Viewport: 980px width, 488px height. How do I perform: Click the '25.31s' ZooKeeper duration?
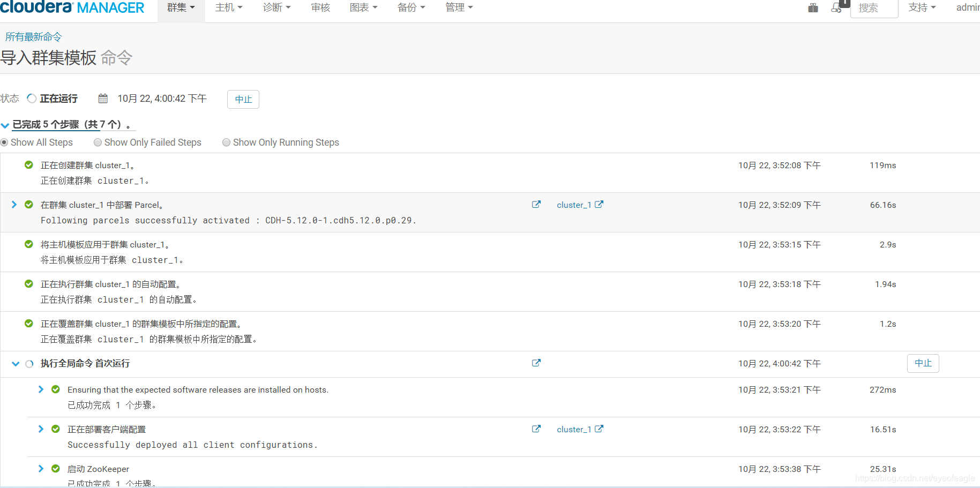point(883,469)
